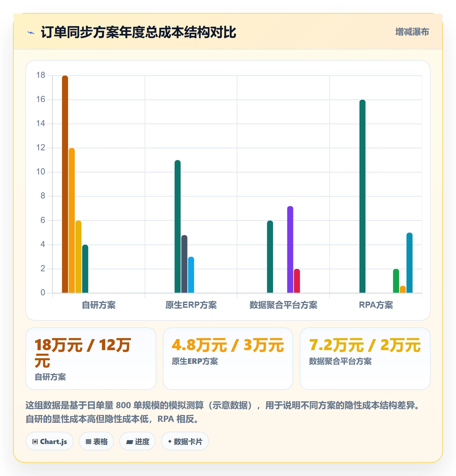Select the 7.2万元 / 2万元 数据聚合平台方案 card
The width and height of the screenshot is (456, 476).
click(365, 359)
